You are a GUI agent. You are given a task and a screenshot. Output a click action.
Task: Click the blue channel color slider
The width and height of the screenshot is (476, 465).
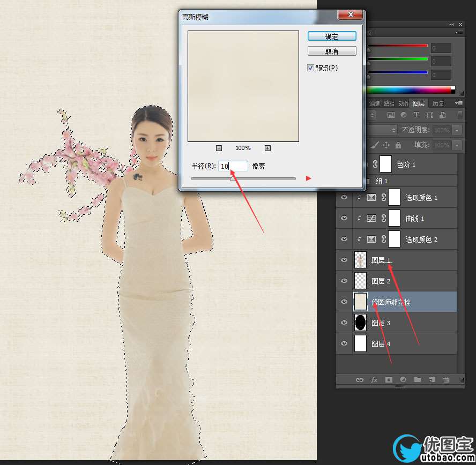click(x=398, y=72)
